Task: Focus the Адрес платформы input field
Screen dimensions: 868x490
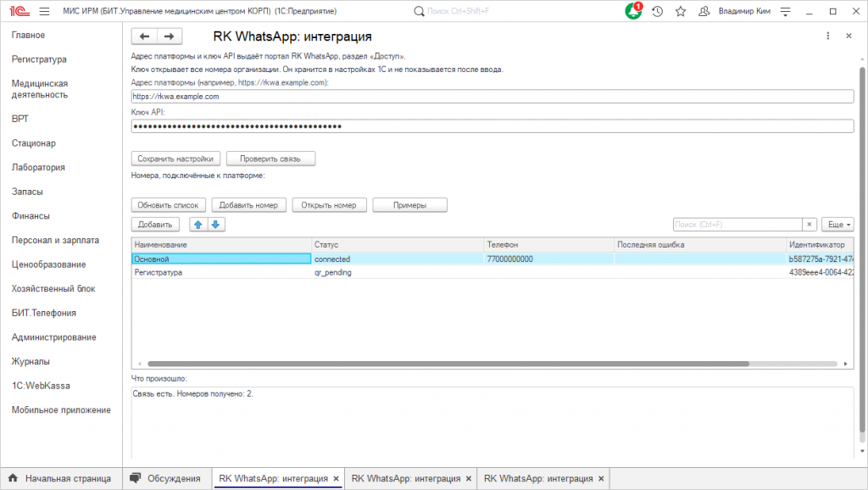Action: pos(492,97)
